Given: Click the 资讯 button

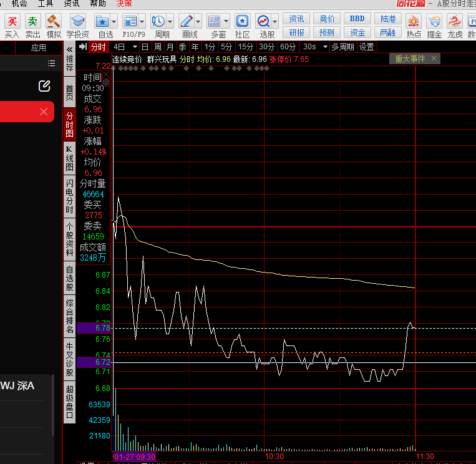Looking at the screenshot, I should 297,19.
